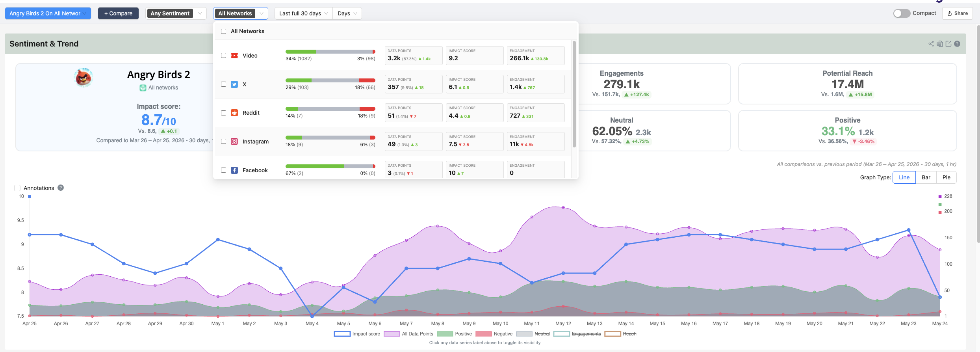The height and width of the screenshot is (352, 980).
Task: Collapse the All Networks dropdown
Action: 241,13
